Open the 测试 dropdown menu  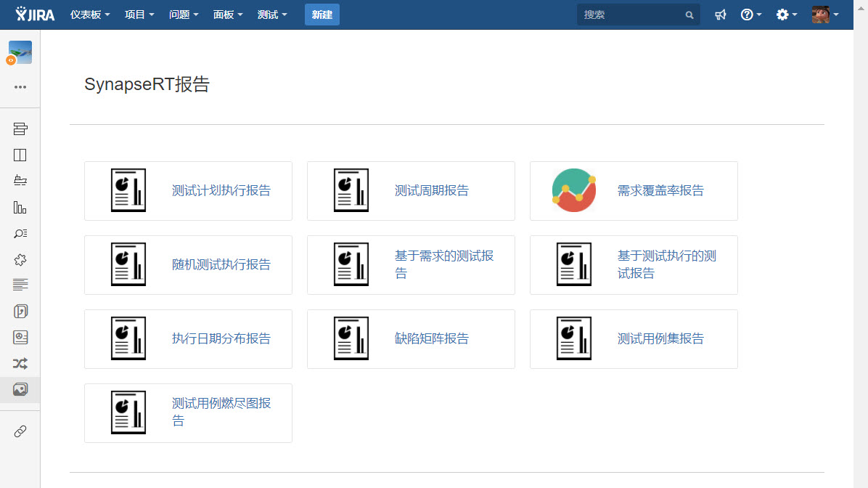[272, 15]
